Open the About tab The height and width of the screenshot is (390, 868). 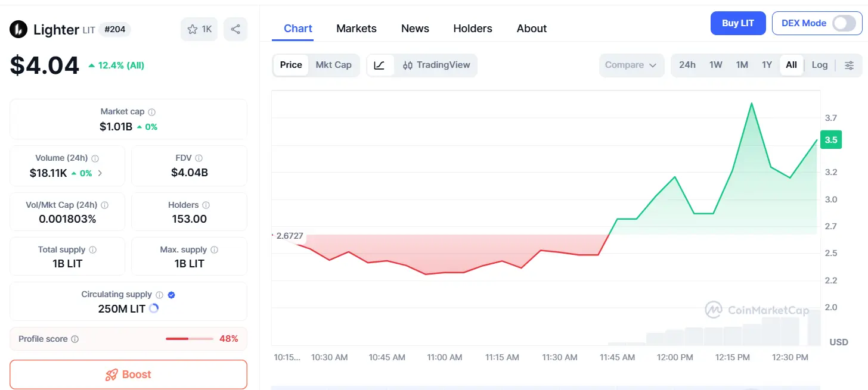click(x=532, y=29)
